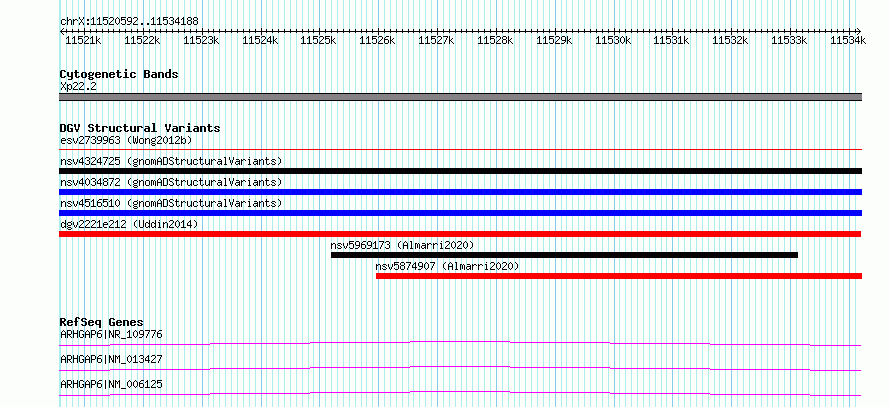Screen dimensions: 890x407
Task: Click the black nsv5969173 variant bar
Action: [x=564, y=255]
